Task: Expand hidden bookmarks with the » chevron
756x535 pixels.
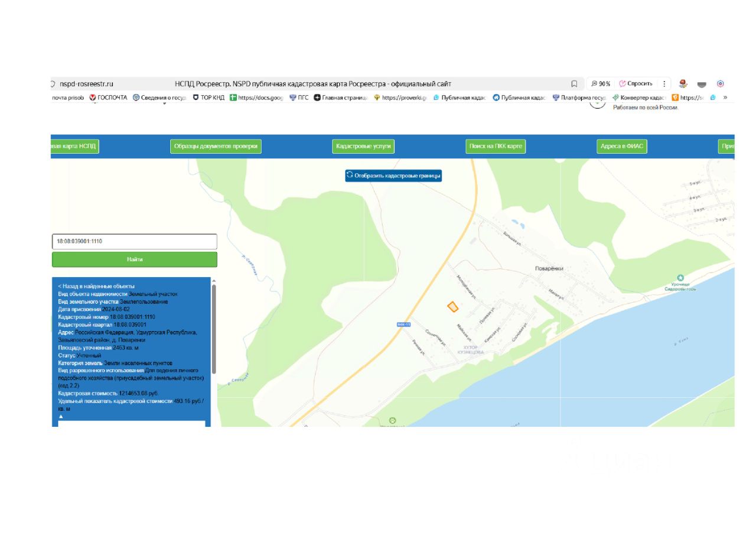Action: click(x=725, y=98)
